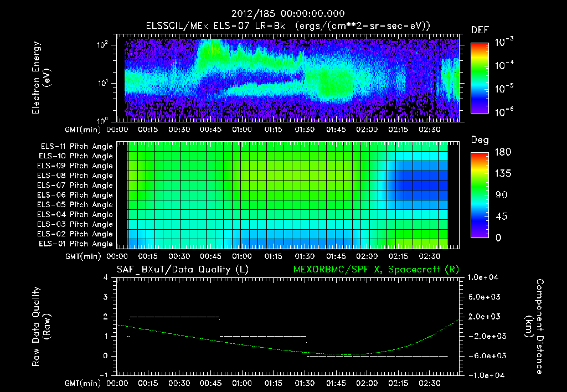
Task: Click 01:00 time tick under the spectrogram
Action: (242, 130)
